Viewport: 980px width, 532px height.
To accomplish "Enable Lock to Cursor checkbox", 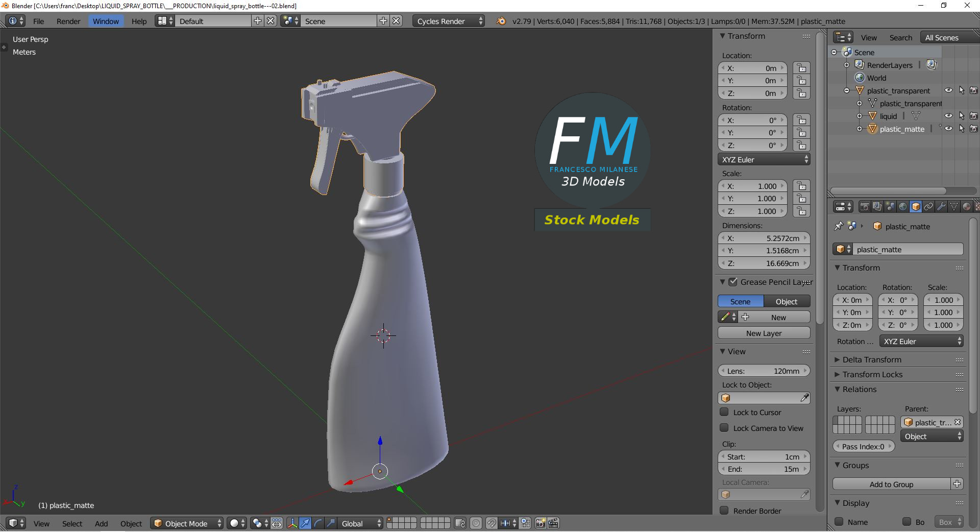I will (x=724, y=412).
